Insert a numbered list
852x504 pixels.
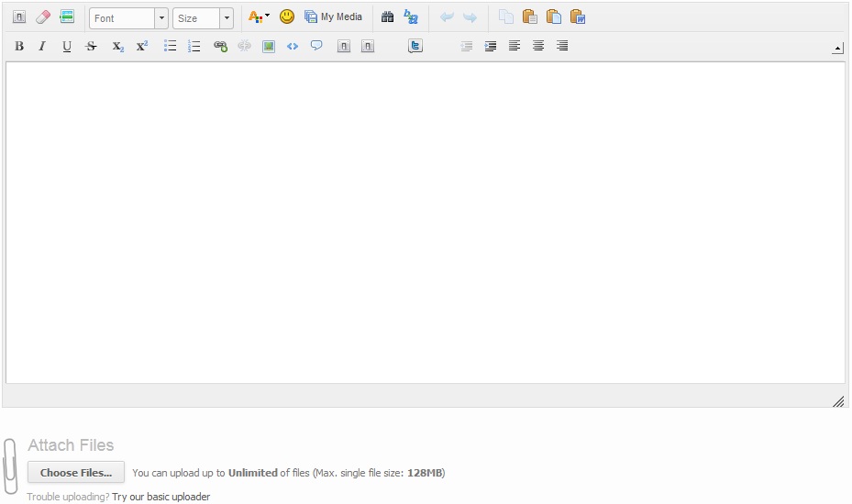194,46
